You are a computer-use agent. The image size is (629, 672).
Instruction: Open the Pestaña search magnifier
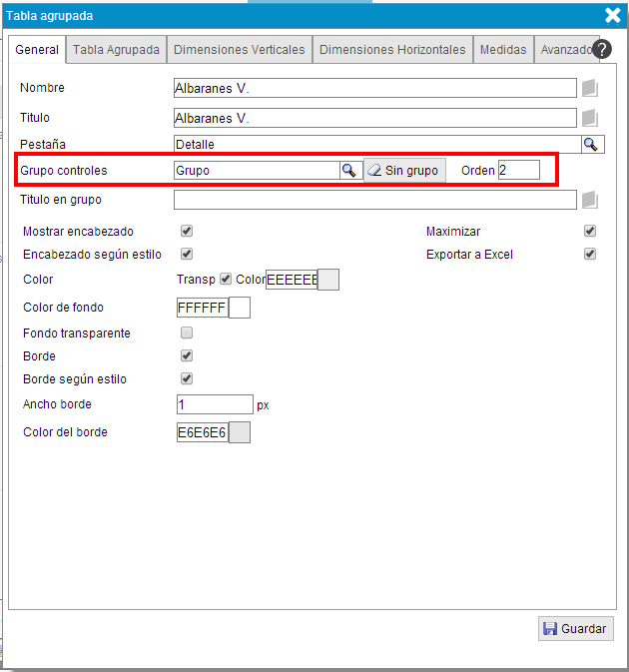coord(591,145)
